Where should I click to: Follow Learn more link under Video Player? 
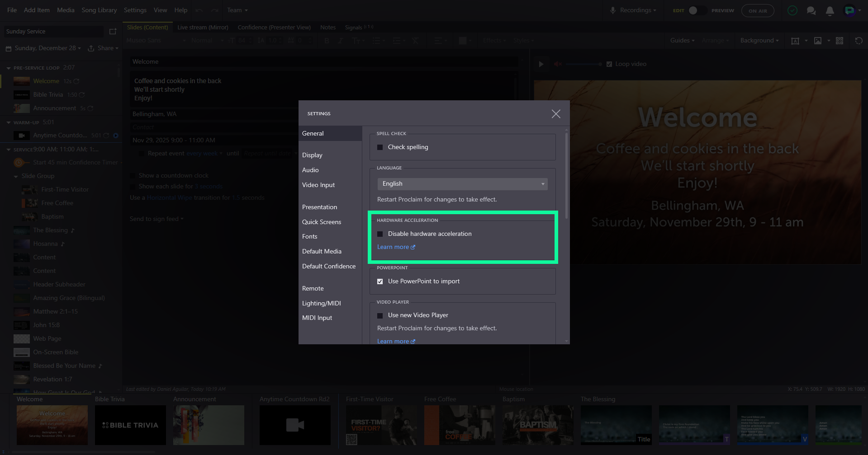[393, 341]
